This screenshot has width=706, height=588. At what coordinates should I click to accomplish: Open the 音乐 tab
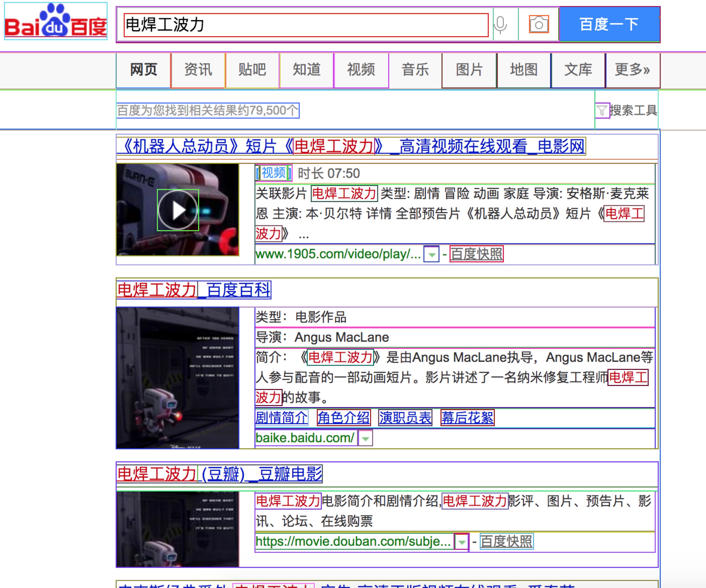415,70
